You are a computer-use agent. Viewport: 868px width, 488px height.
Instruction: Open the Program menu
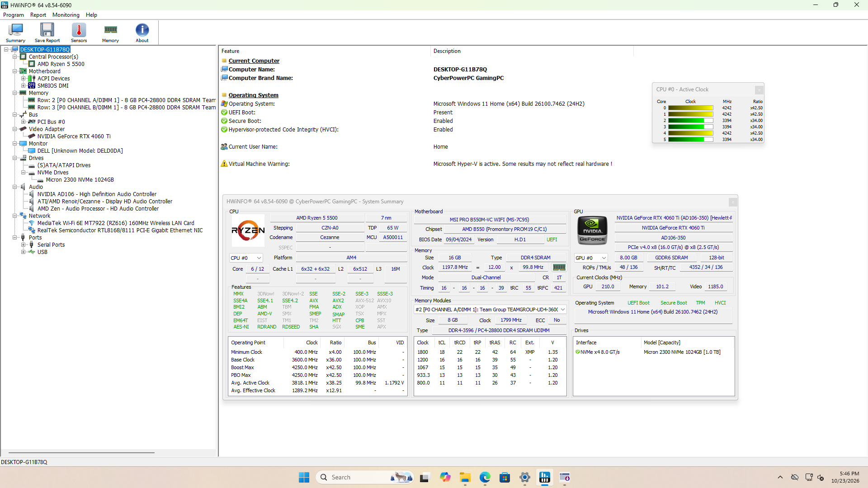click(14, 15)
